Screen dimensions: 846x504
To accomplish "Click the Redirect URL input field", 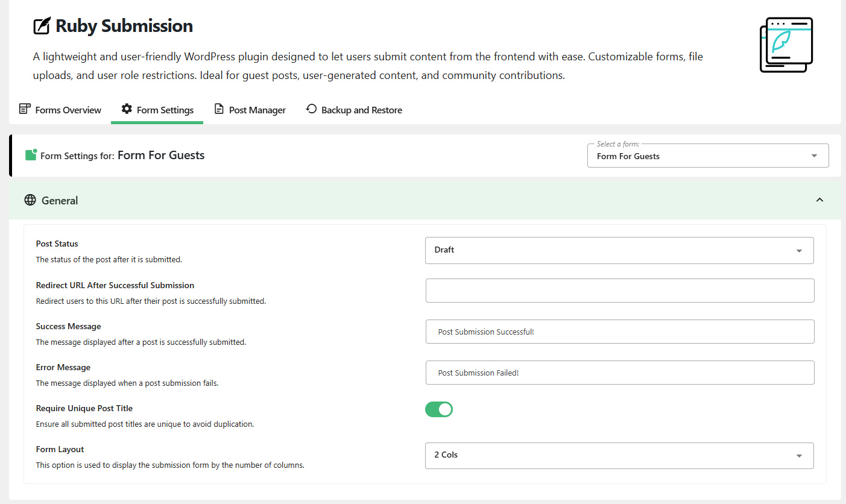I will (620, 291).
